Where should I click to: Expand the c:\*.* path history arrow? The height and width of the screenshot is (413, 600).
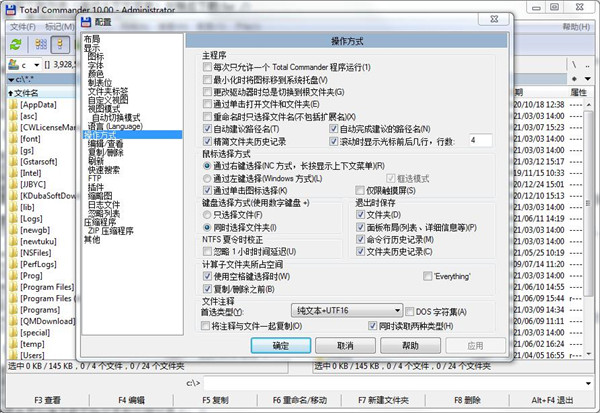10,76
